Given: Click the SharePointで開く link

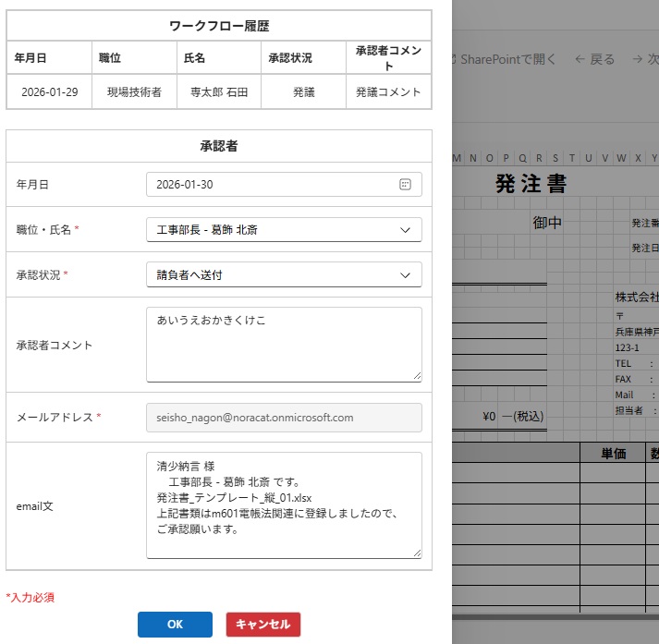Looking at the screenshot, I should (506, 59).
